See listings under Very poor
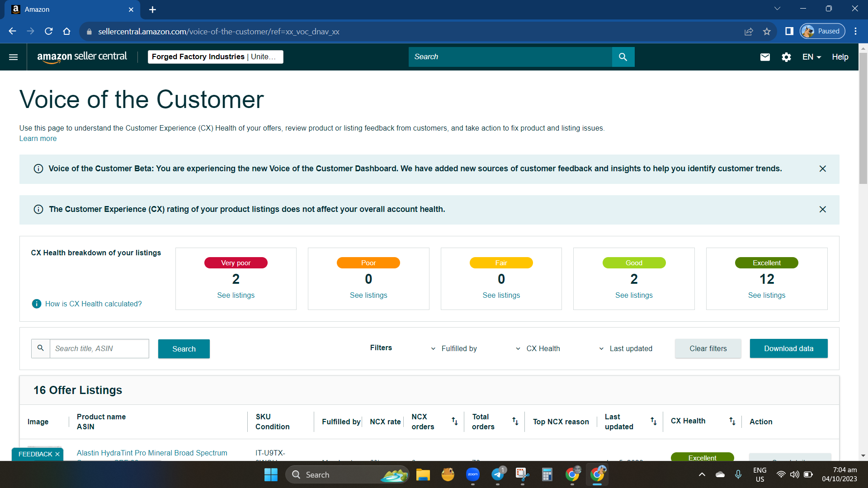868x488 pixels. pyautogui.click(x=236, y=295)
